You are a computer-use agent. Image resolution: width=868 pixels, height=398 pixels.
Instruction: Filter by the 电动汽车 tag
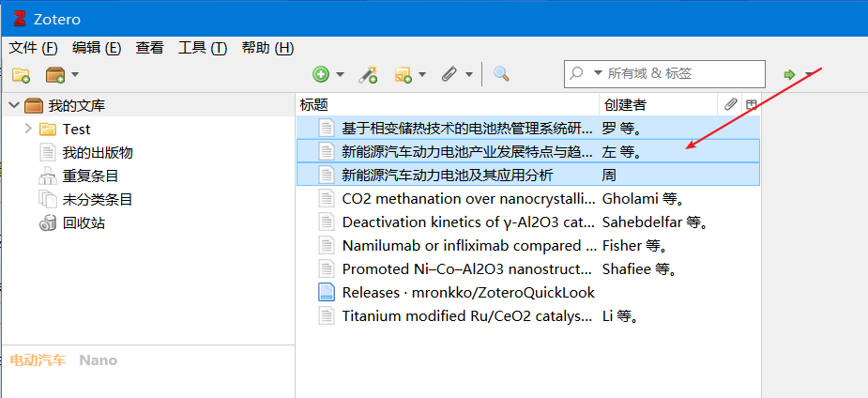(x=38, y=360)
